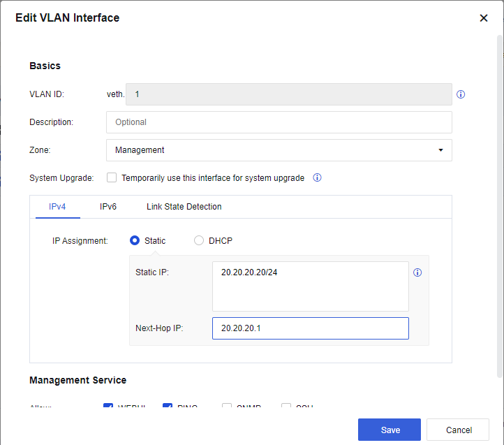
Task: Switch to the IPv6 tab
Action: click(x=108, y=207)
